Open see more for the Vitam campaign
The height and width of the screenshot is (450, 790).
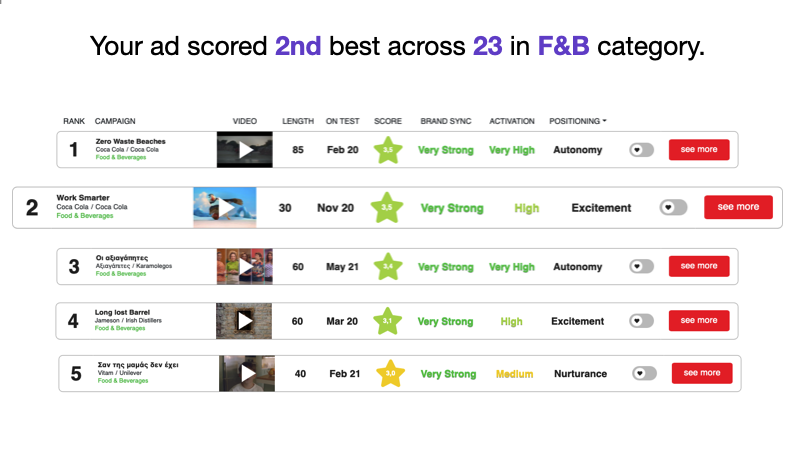pyautogui.click(x=702, y=373)
